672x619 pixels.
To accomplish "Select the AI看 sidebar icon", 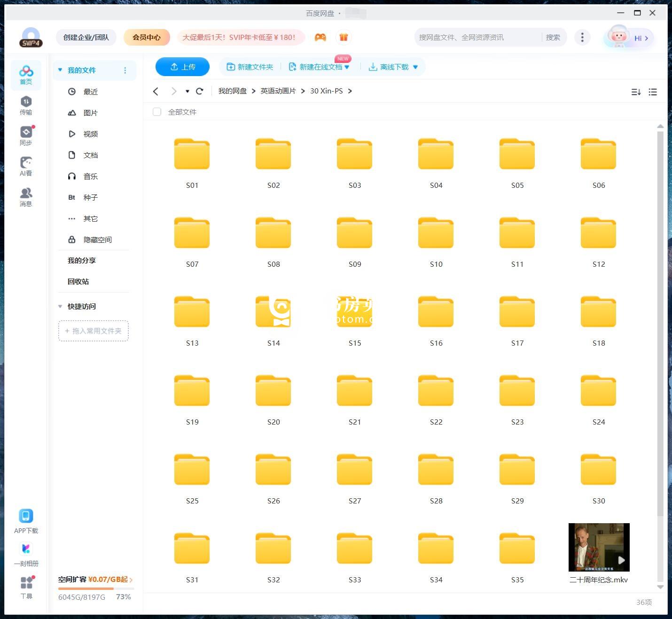I will click(26, 164).
